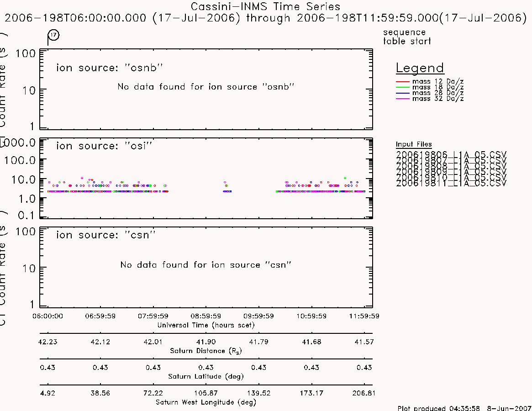Click the 'mass 18 Da/z' legend label
The image size is (532, 411).
pyautogui.click(x=437, y=87)
